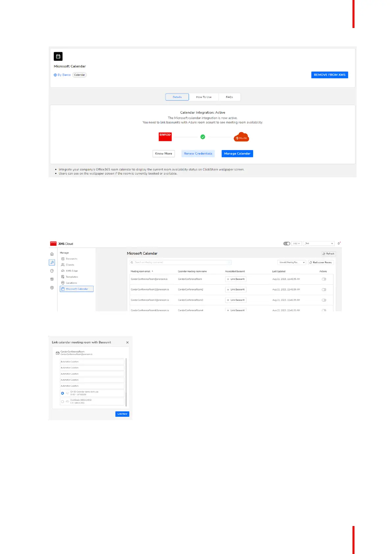The height and width of the screenshot is (554, 392).
Task: Click the ClickShare device icon in dialog
Action: (67, 401)
